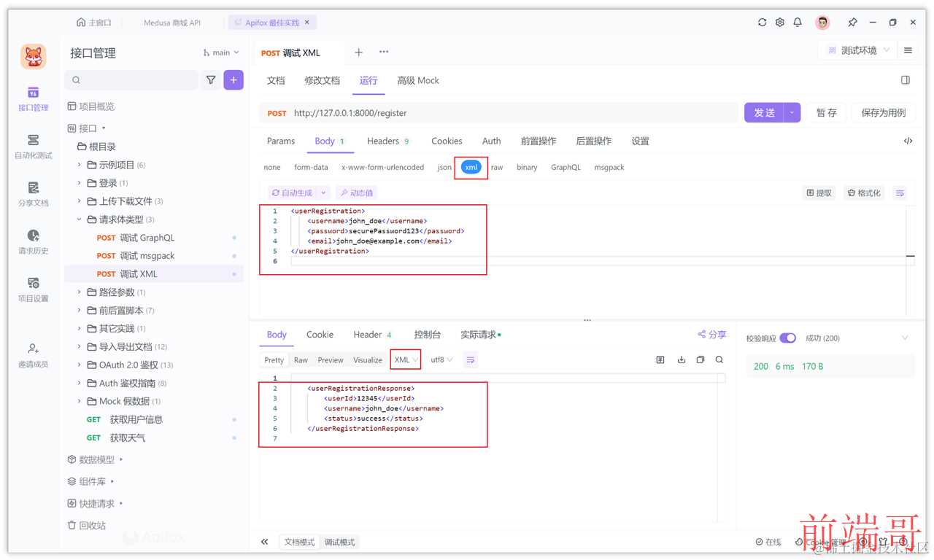Select the x-www-form-urlencoded body type
Viewport: 934px width, 560px height.
pyautogui.click(x=382, y=167)
